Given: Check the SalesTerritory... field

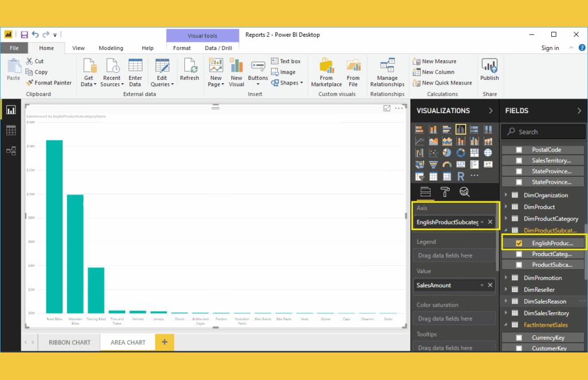Looking at the screenshot, I should coord(519,160).
